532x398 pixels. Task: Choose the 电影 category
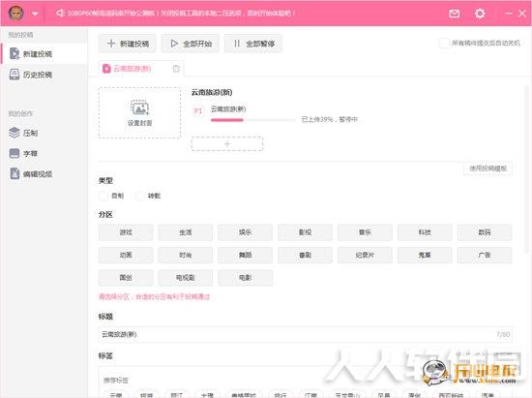245,278
